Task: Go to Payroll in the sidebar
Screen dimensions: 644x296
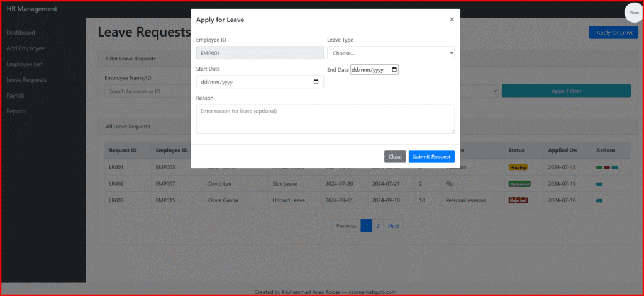Action: click(x=15, y=96)
